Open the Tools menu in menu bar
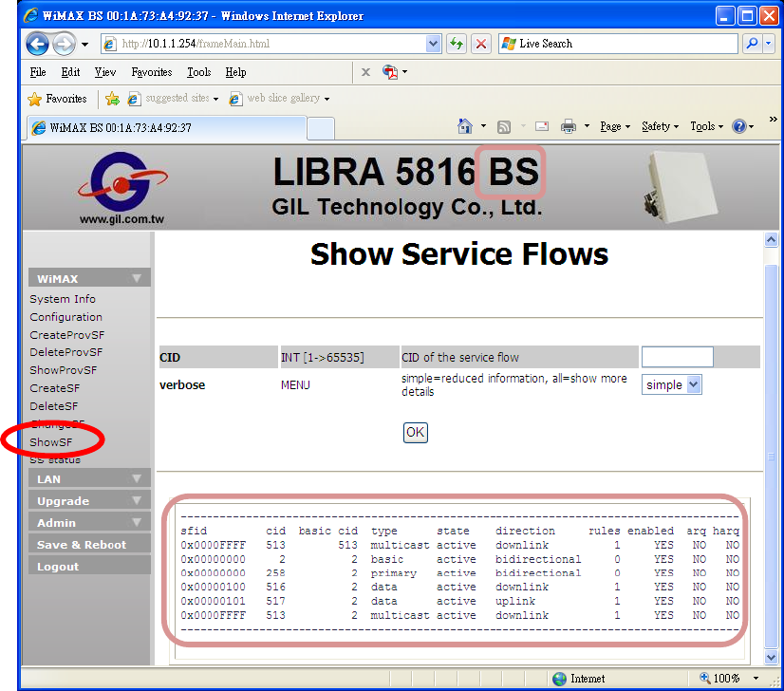Viewport: 784px width, 691px height. (x=199, y=72)
